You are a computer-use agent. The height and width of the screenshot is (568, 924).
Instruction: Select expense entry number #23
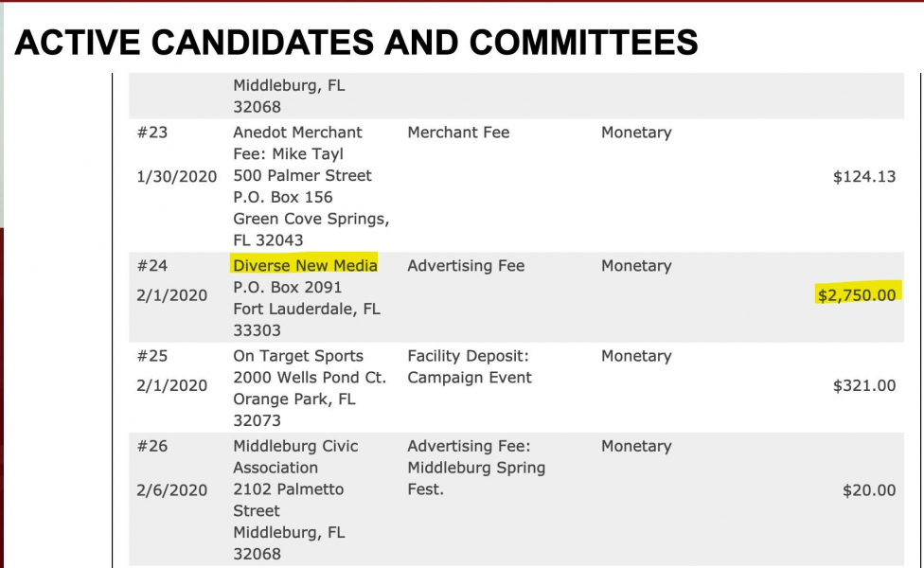point(152,132)
